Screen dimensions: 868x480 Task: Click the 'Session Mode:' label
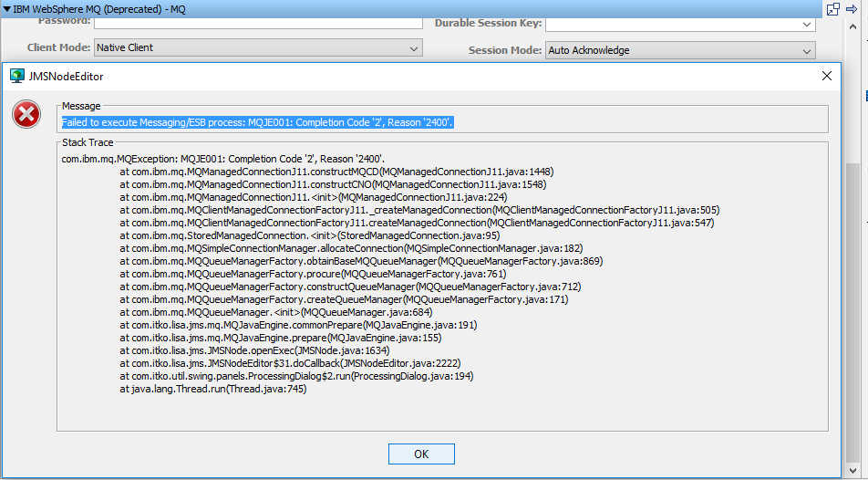pyautogui.click(x=505, y=50)
